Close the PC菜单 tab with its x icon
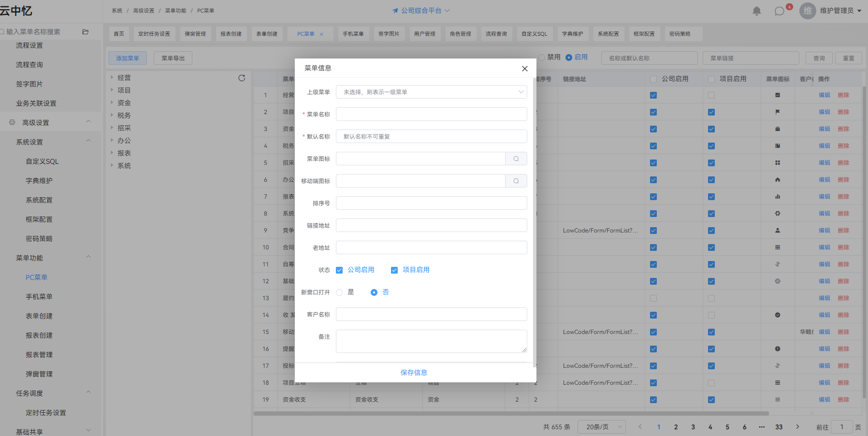The height and width of the screenshot is (436, 868). (x=321, y=34)
